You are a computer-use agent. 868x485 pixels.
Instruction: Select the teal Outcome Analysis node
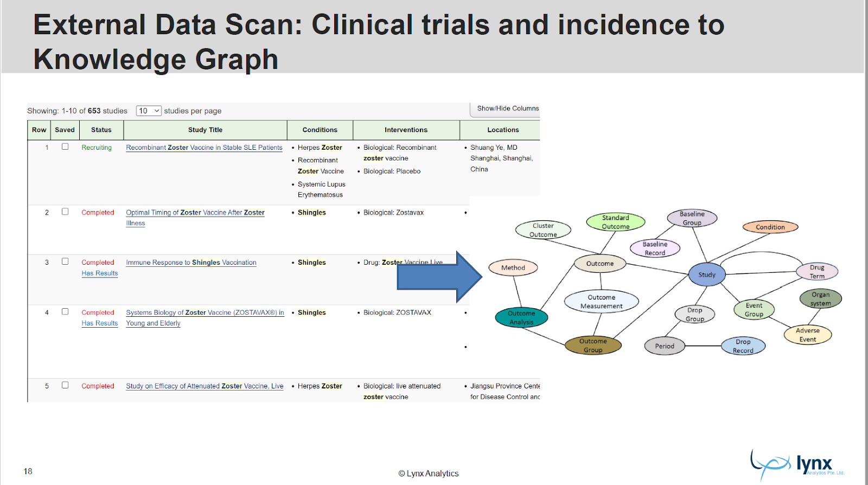tap(521, 317)
